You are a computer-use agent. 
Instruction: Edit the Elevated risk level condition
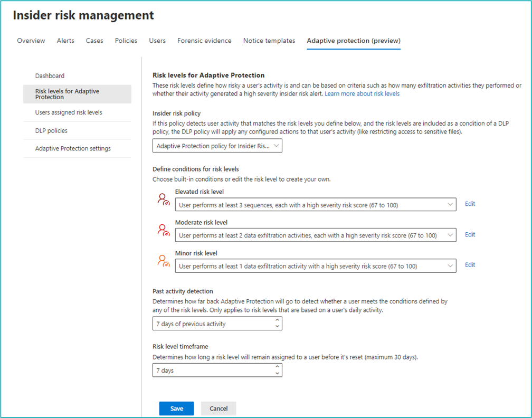tap(470, 204)
